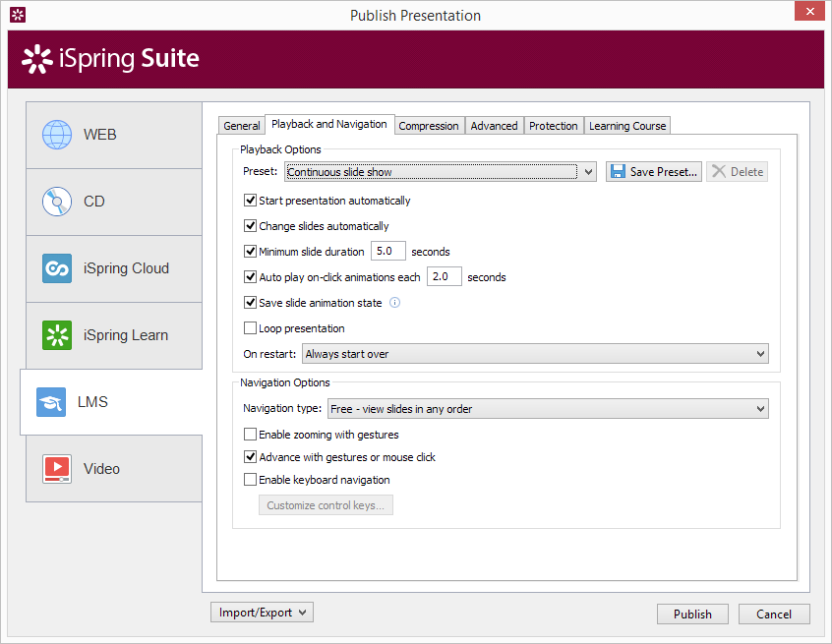Open the Import/Export dropdown menu
Screen dimensions: 832x644
click(263, 613)
